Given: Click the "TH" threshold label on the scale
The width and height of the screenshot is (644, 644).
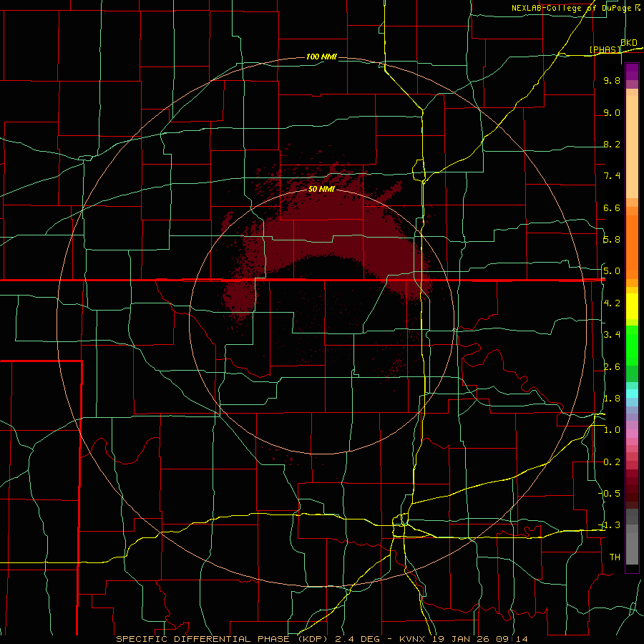Looking at the screenshot, I should (x=615, y=557).
